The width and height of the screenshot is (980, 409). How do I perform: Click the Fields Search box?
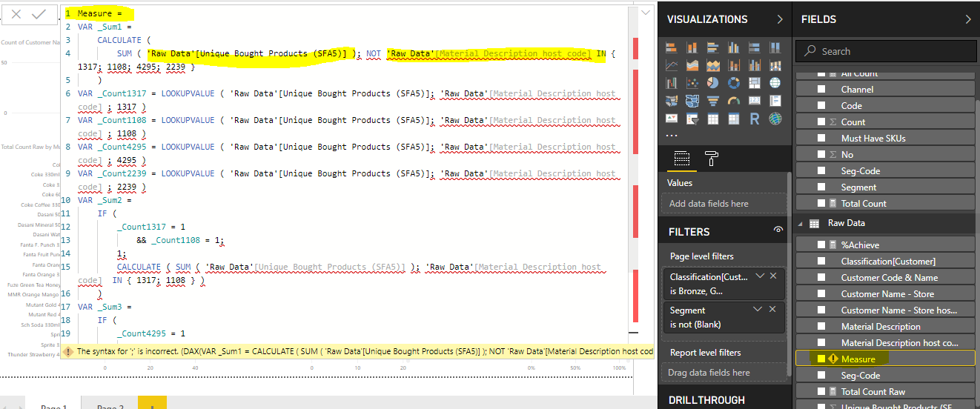point(886,51)
